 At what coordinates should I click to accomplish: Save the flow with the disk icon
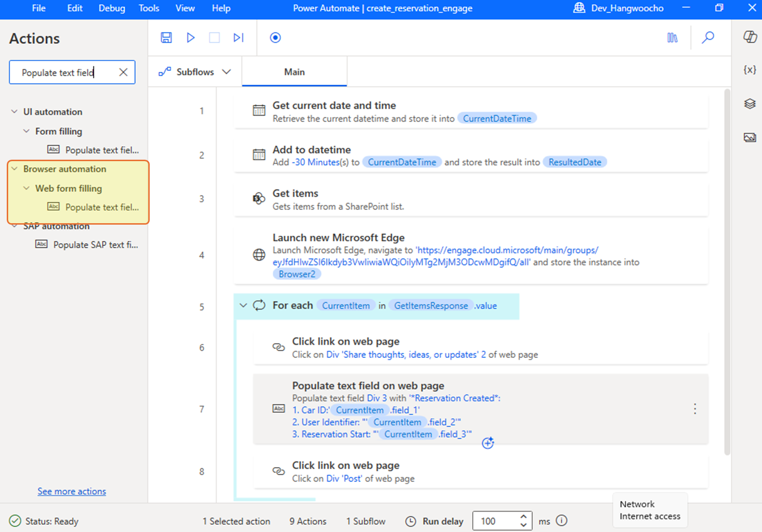point(166,38)
